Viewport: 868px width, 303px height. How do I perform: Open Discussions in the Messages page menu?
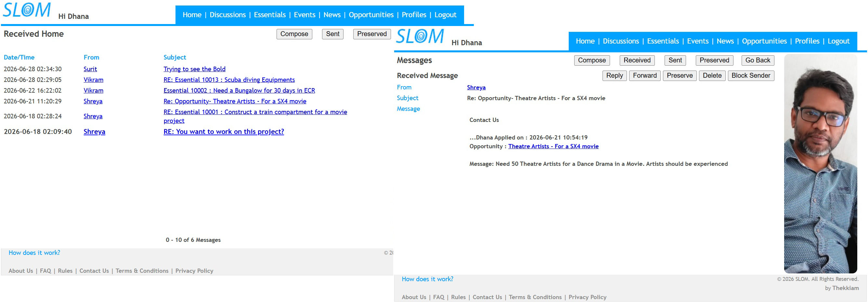(x=621, y=41)
